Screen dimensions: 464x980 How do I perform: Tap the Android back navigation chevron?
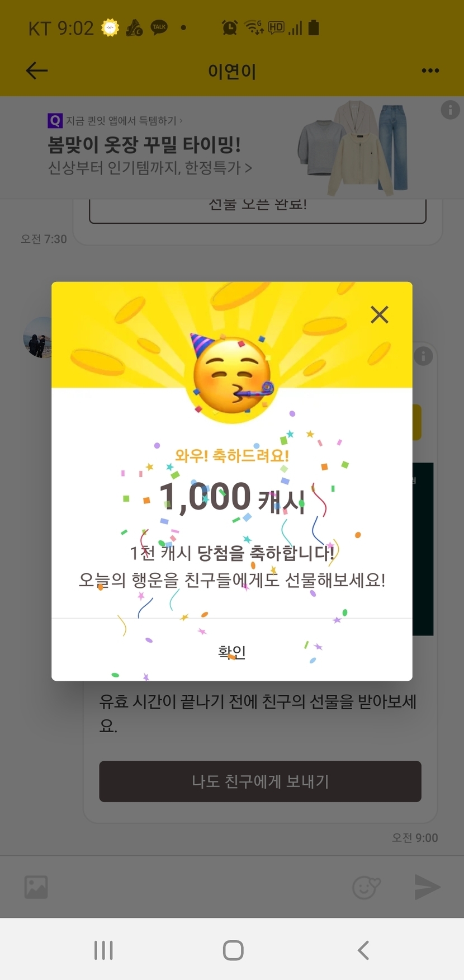click(x=363, y=950)
